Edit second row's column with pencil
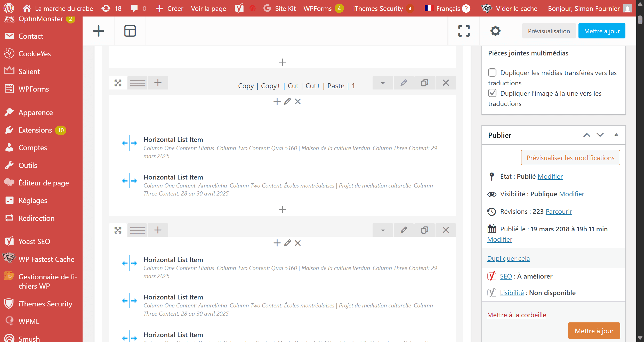The width and height of the screenshot is (644, 342). click(x=287, y=243)
